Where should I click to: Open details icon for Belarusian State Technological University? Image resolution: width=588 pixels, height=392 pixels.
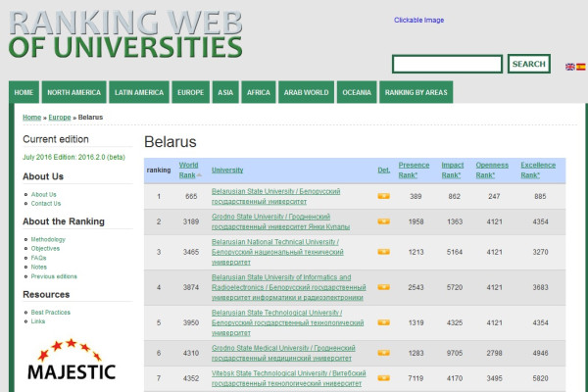coord(383,322)
